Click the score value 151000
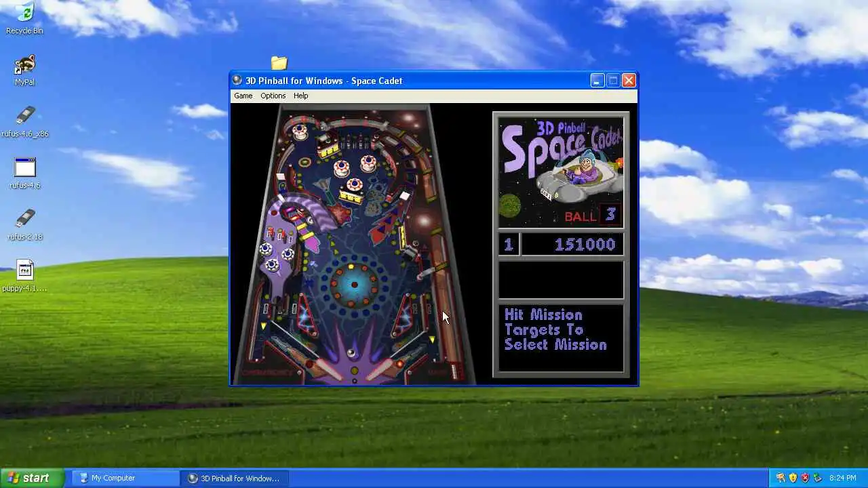The image size is (868, 488). pos(585,244)
